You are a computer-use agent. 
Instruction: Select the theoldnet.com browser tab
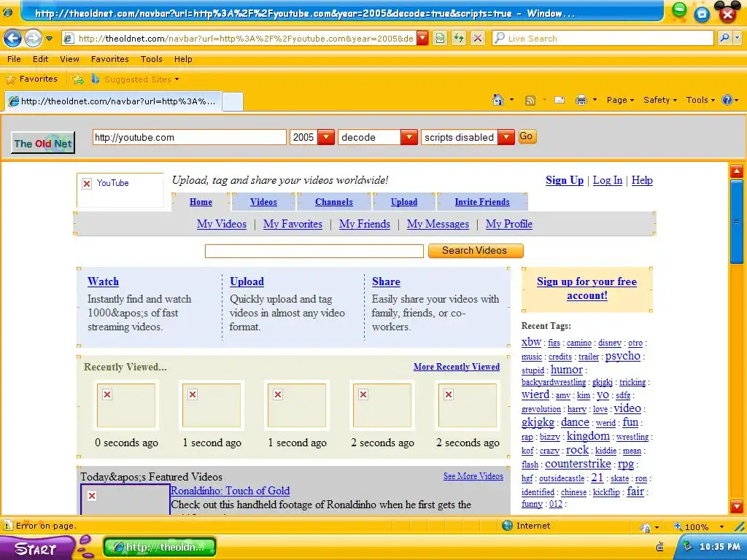click(x=113, y=101)
